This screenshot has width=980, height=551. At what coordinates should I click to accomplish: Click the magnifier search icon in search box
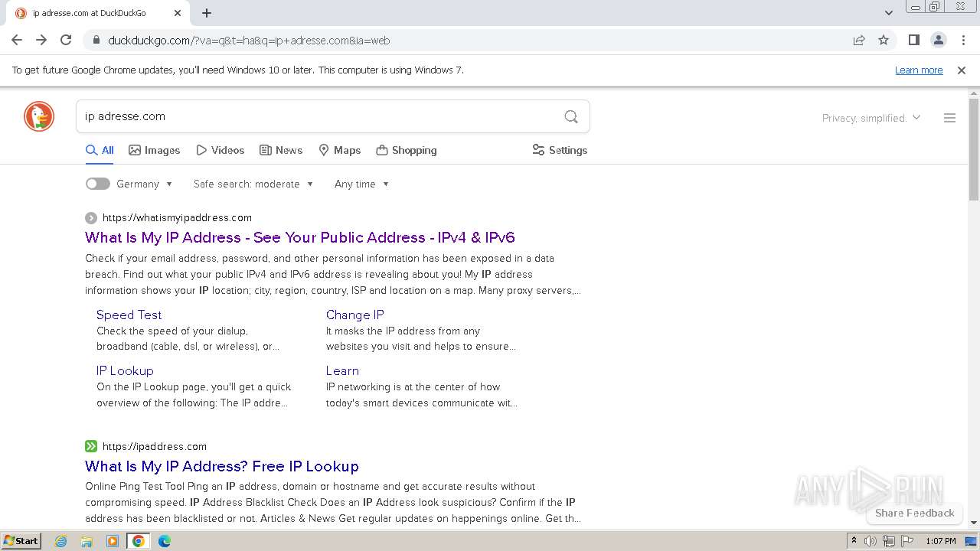[571, 116]
